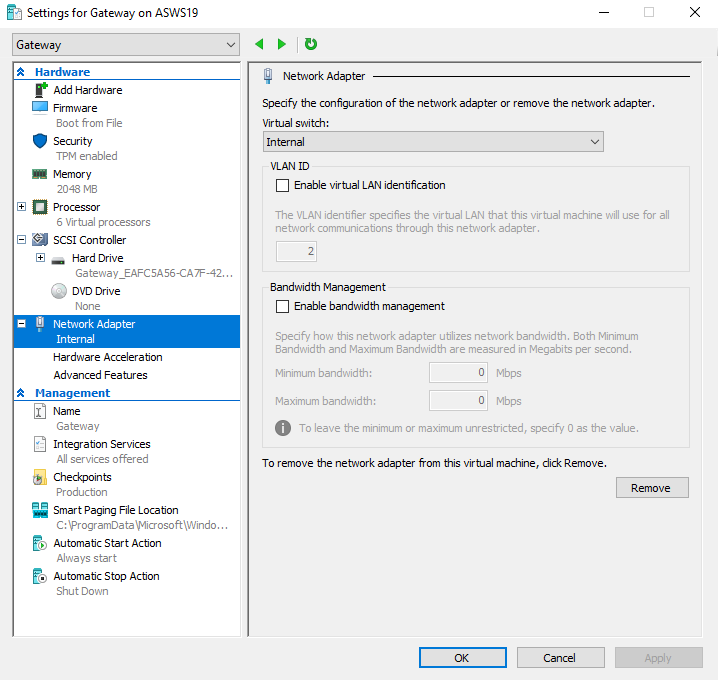Viewport: 718px width, 680px height.
Task: Click the VLAN ID number field
Action: point(296,251)
